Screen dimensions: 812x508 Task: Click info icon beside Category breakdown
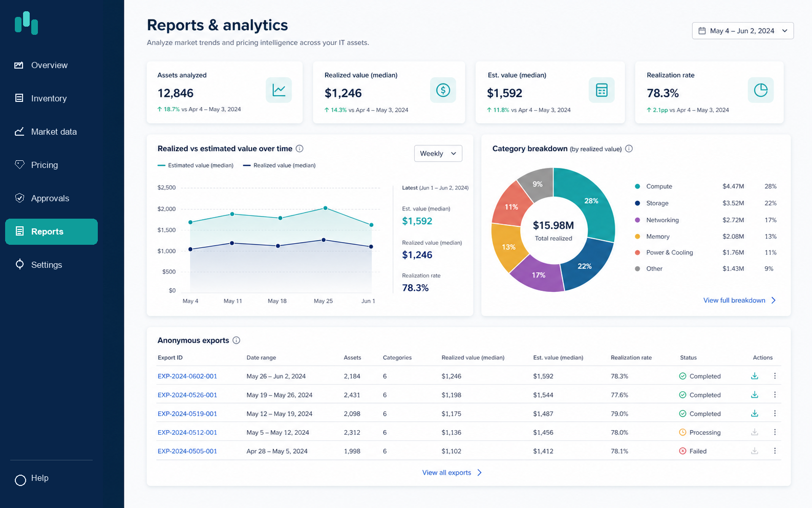(x=629, y=149)
